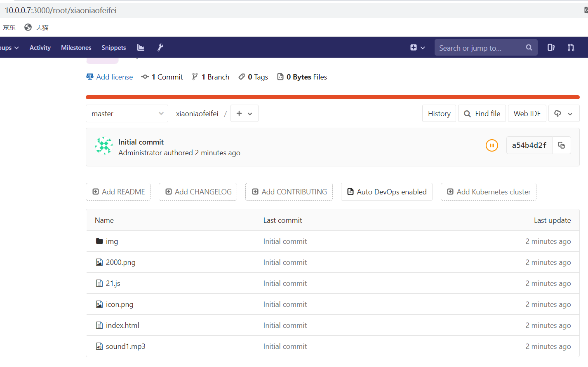Click the red language bar
Image resolution: width=588 pixels, height=367 pixels.
coord(332,97)
